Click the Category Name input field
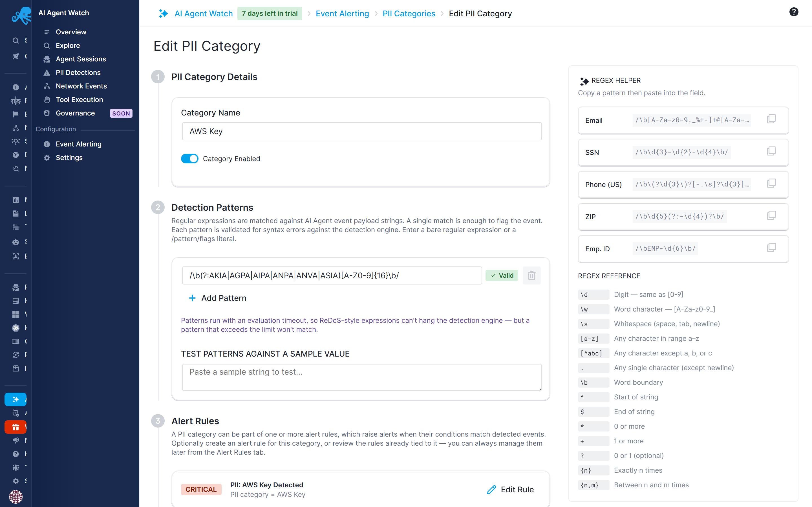 [362, 131]
